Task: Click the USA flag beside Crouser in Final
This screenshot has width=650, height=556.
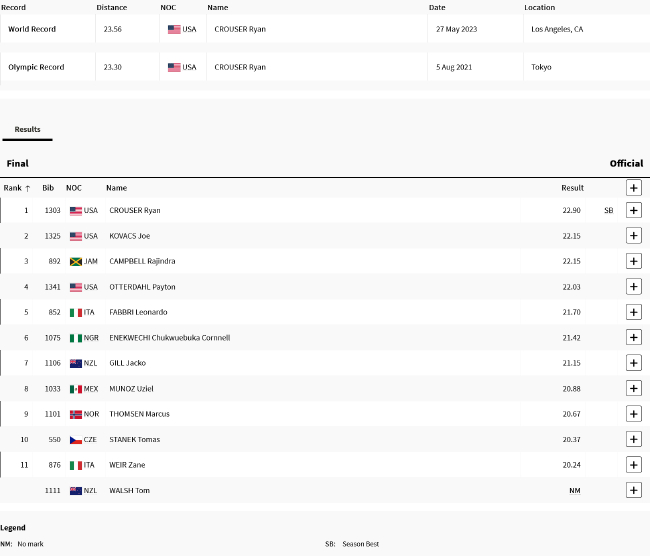Action: click(75, 211)
